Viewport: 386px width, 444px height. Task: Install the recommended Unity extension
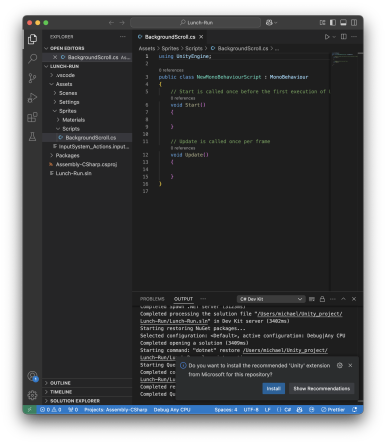click(273, 389)
